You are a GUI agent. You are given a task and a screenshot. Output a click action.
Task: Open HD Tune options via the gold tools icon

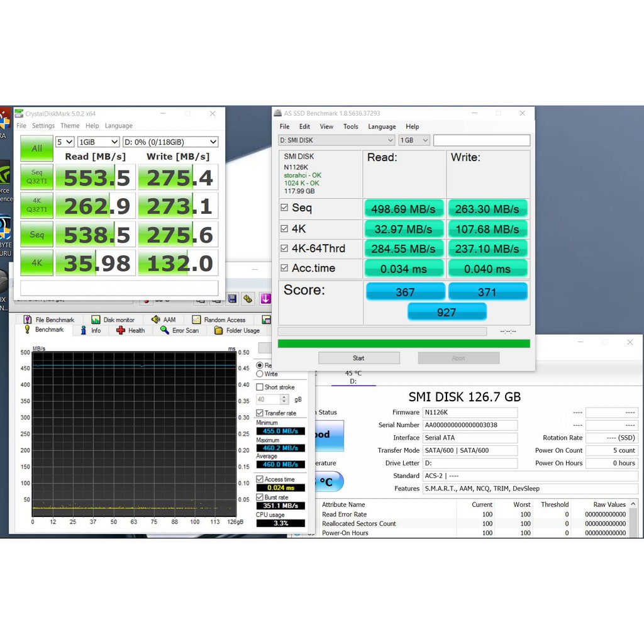(248, 299)
